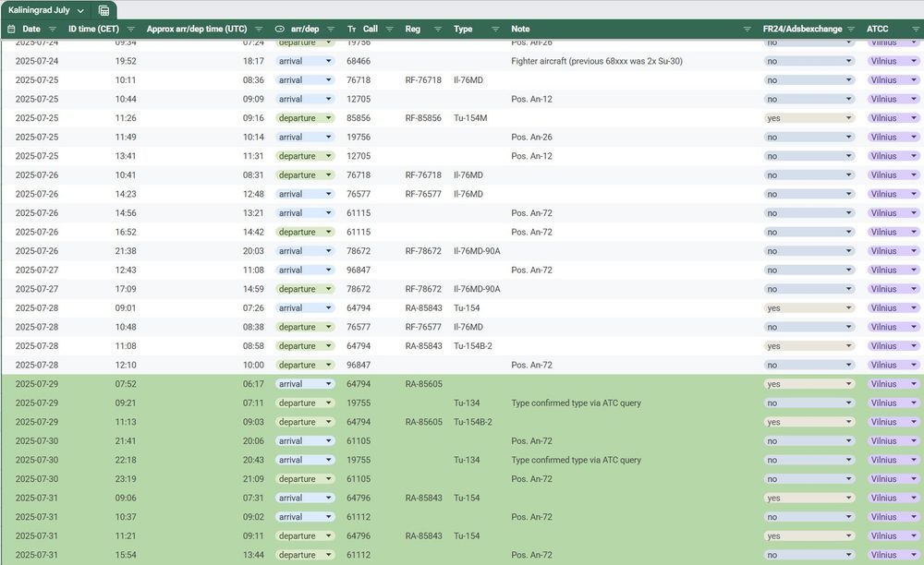Select 'Tu-154B-2' type in 11:08 row

472,346
